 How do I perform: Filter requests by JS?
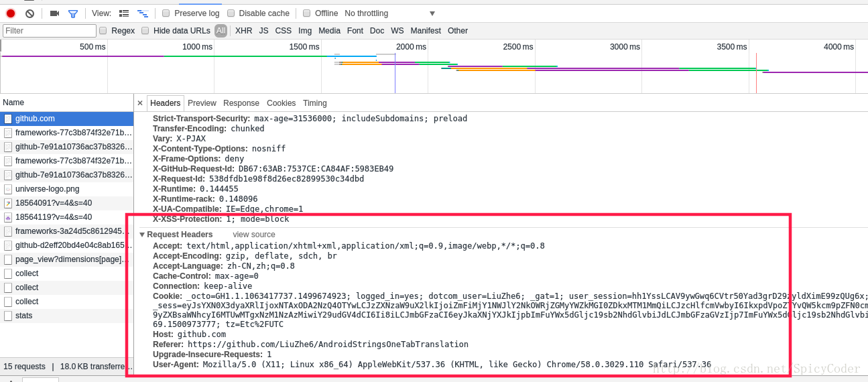point(263,31)
